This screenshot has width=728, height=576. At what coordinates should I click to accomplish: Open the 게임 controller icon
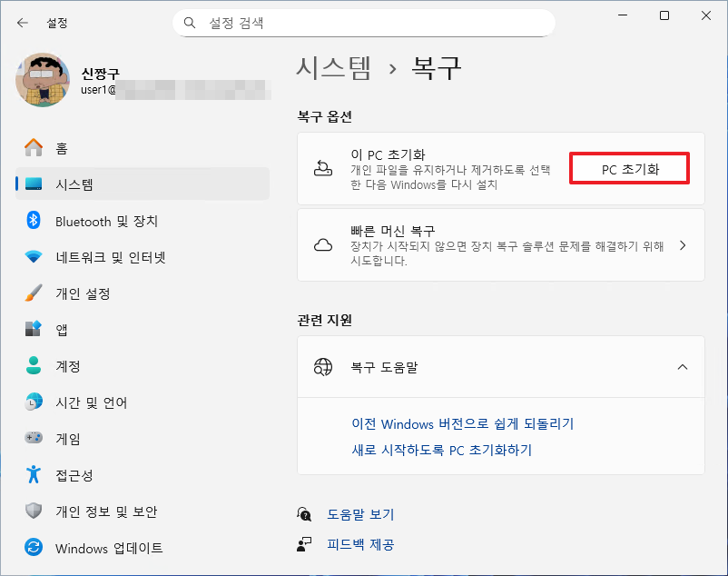(x=34, y=438)
